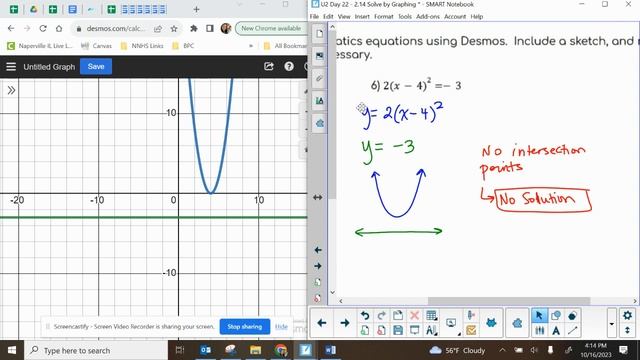The height and width of the screenshot is (360, 640).
Task: Toggle the Chrome side panel
Action: pos(210,29)
